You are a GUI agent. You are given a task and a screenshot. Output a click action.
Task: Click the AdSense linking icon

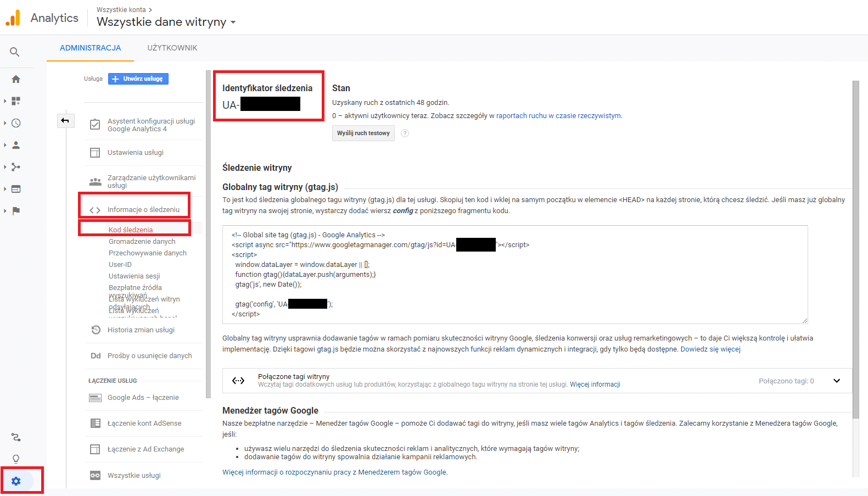pos(95,423)
